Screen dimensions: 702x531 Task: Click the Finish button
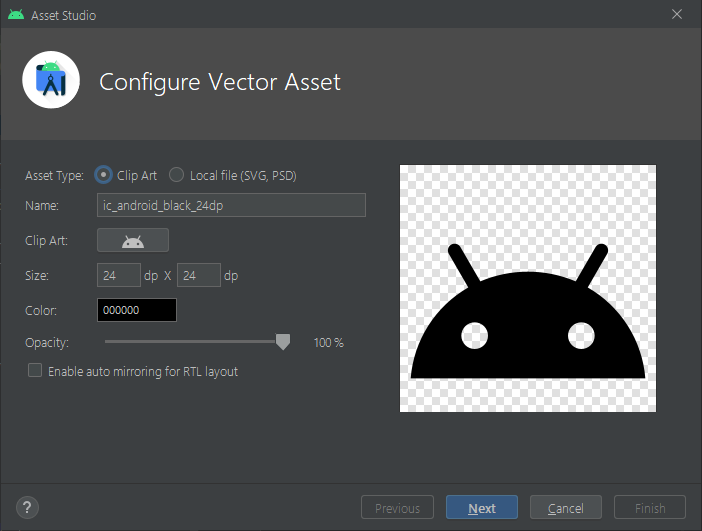pyautogui.click(x=650, y=507)
